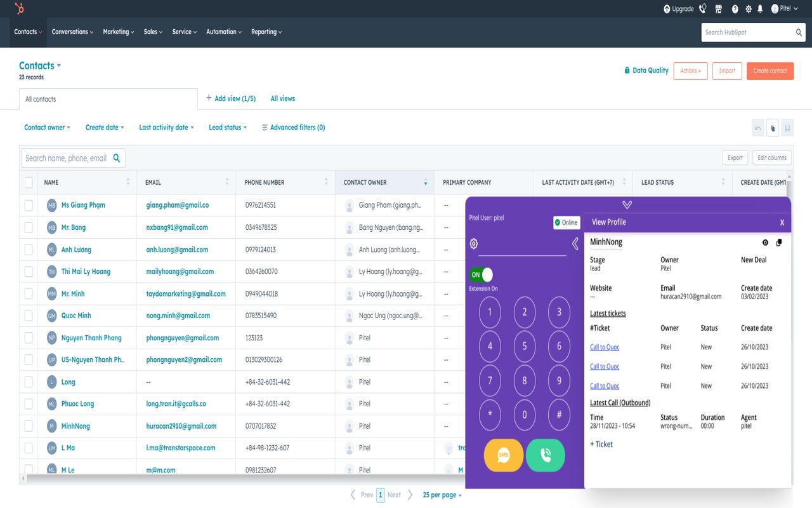Check the Mr. Bang row checkbox

point(29,227)
